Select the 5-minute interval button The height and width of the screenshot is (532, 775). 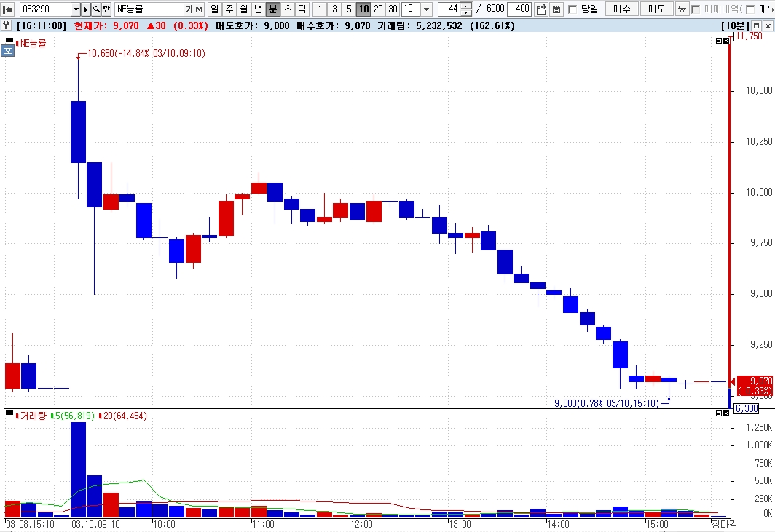click(349, 9)
